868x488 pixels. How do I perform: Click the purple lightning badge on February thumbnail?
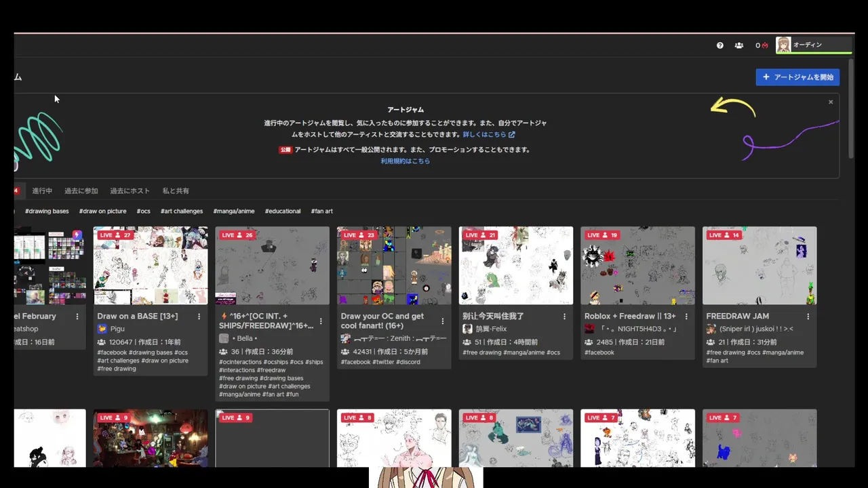pos(77,235)
